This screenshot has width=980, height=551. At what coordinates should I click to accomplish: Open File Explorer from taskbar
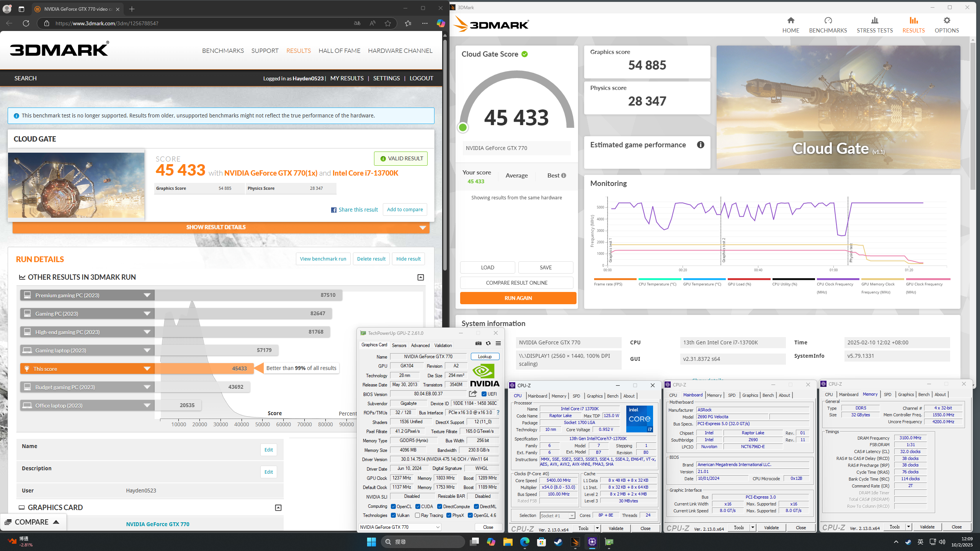tap(508, 542)
